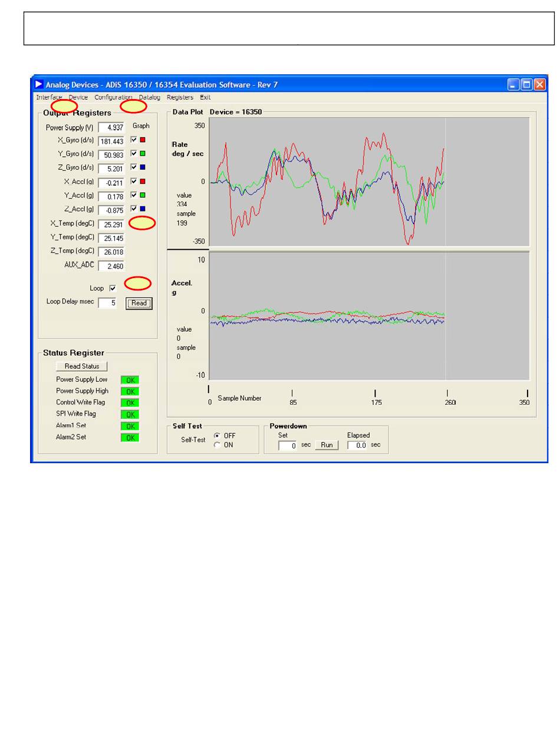Click the application icon in title bar
Viewport: 560px width, 739px height.
click(39, 84)
